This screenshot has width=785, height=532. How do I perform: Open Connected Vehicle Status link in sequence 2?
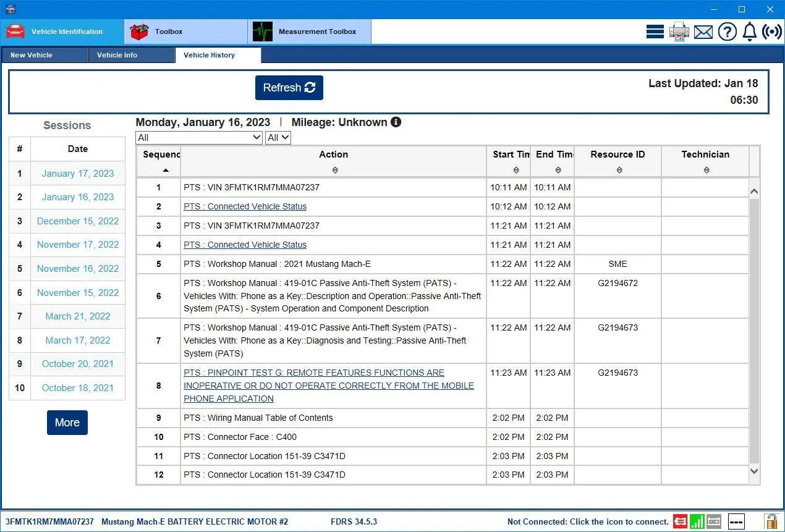[245, 206]
